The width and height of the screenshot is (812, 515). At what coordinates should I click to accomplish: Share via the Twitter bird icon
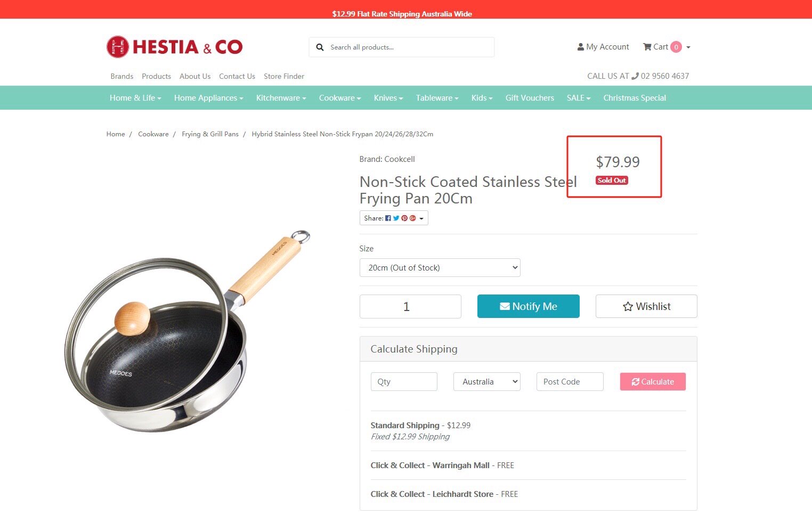click(396, 218)
